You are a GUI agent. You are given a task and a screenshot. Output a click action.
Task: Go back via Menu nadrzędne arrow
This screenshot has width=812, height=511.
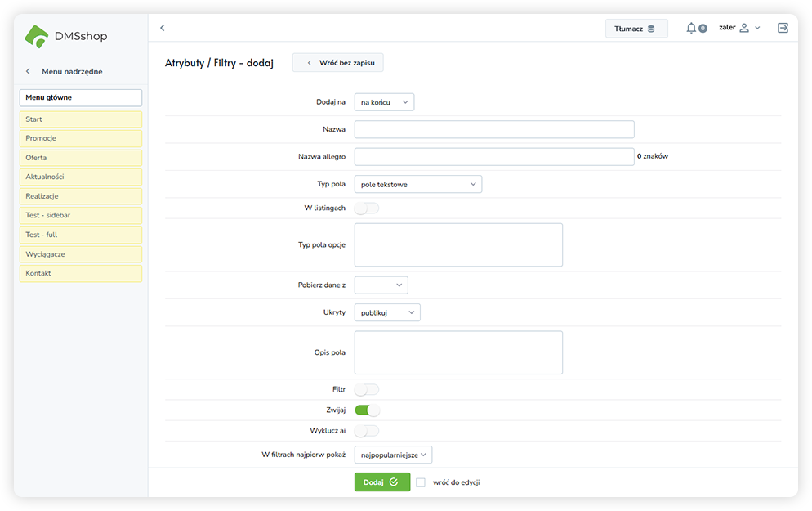pyautogui.click(x=29, y=72)
